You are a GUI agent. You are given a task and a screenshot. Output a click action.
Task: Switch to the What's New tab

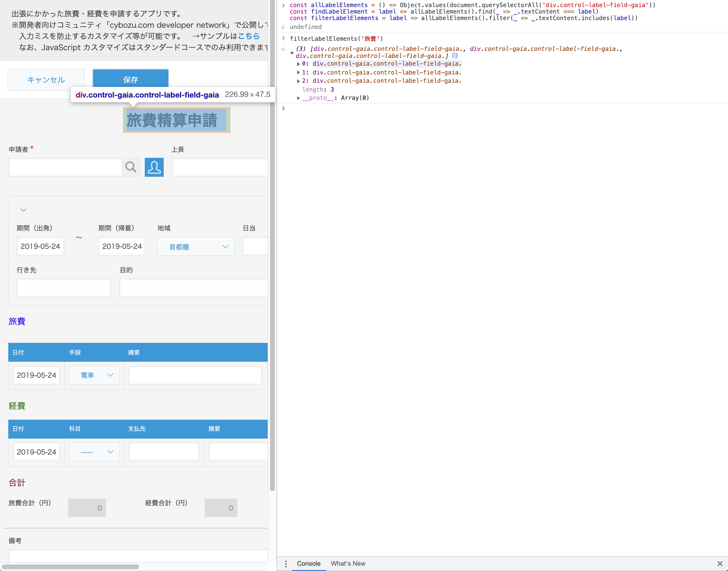348,563
